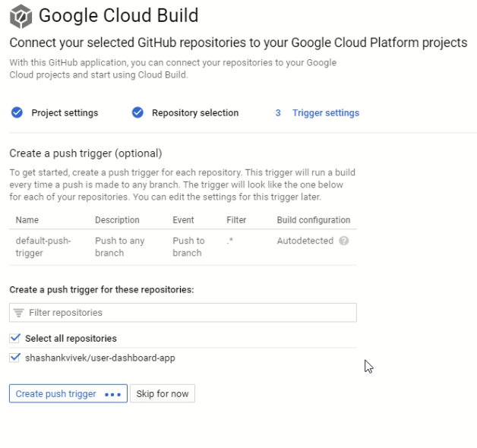Screen dimensions: 477x448
Task: Click the Google Cloud Build logo icon
Action: click(21, 15)
